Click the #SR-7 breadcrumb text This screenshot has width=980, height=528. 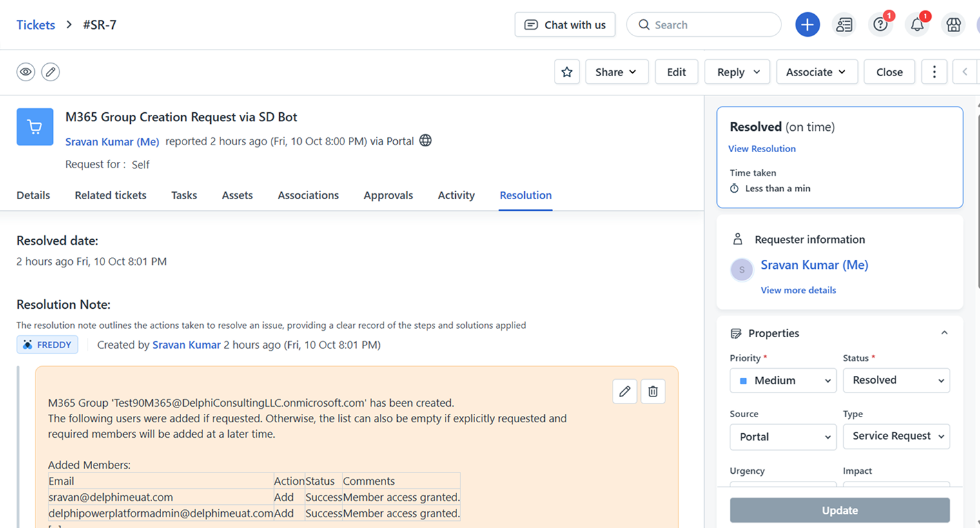point(99,24)
